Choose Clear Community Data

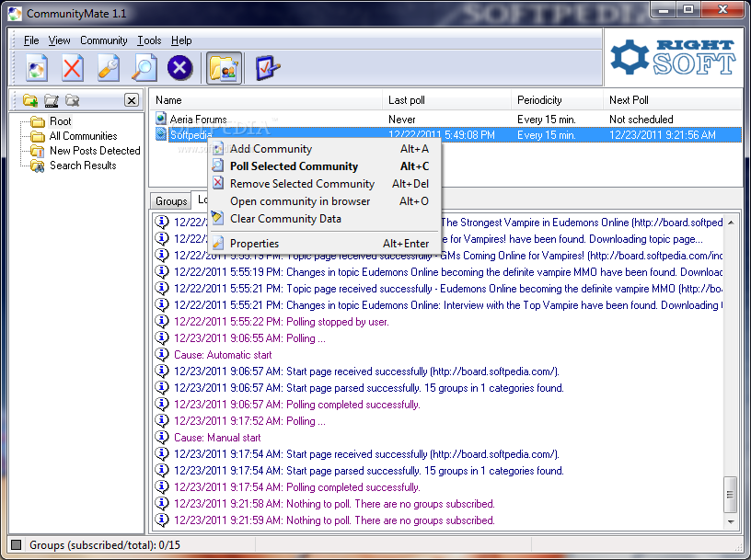point(324,219)
